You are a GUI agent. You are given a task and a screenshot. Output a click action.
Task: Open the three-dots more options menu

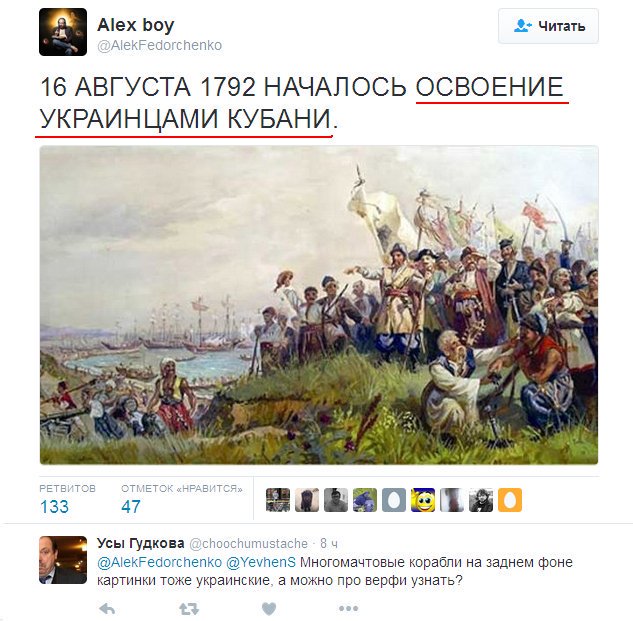[348, 608]
